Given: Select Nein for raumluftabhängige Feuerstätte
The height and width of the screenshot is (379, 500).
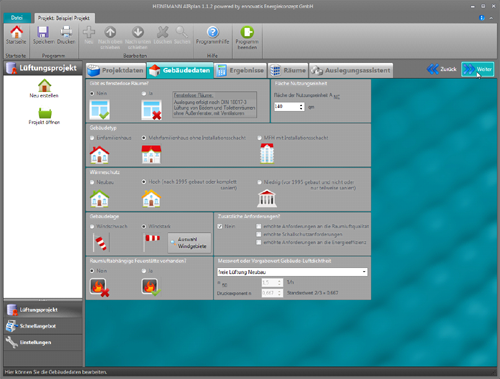Looking at the screenshot, I should click(92, 271).
